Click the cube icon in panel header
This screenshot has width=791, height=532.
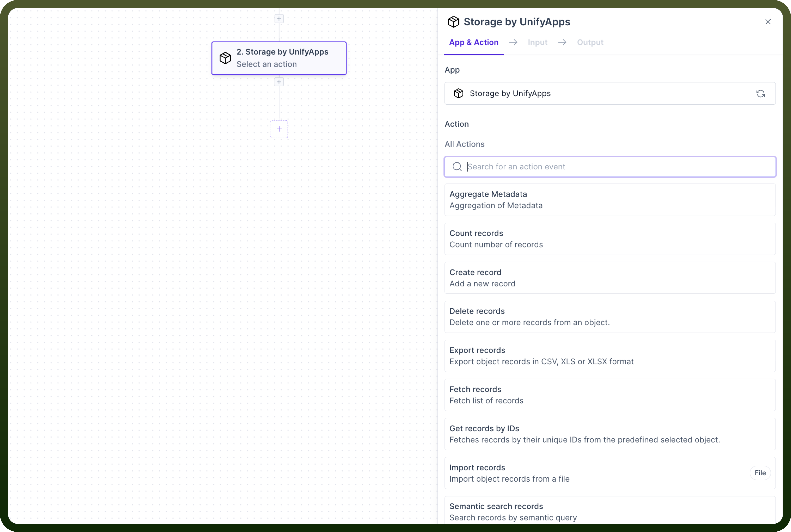click(x=454, y=22)
